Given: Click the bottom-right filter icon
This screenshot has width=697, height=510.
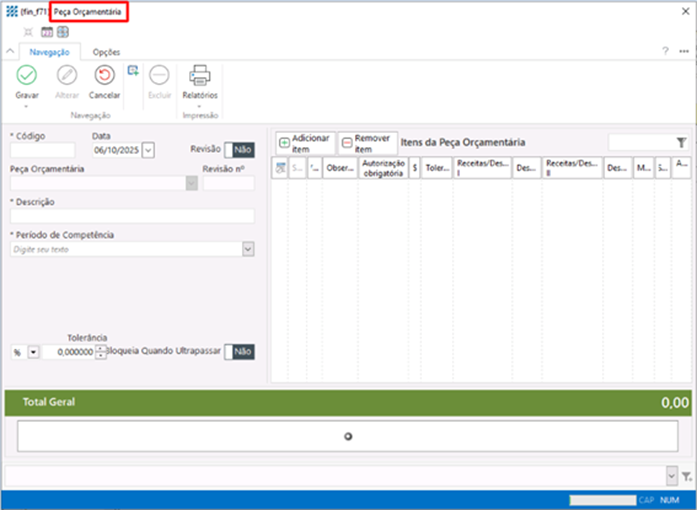Looking at the screenshot, I should (x=687, y=476).
